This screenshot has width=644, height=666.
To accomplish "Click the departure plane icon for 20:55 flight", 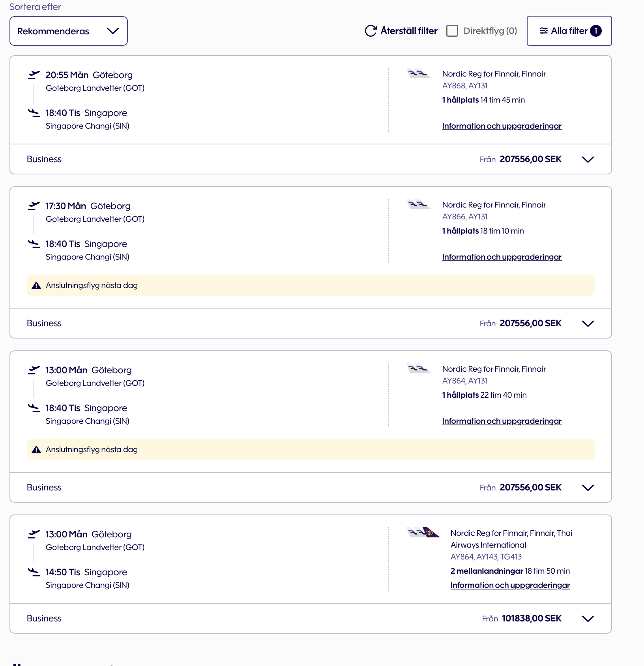I will tap(34, 75).
